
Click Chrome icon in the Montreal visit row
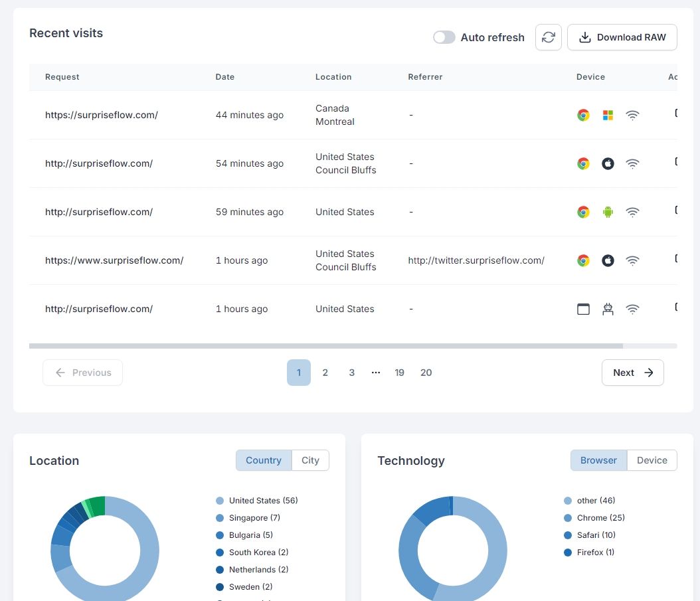583,115
